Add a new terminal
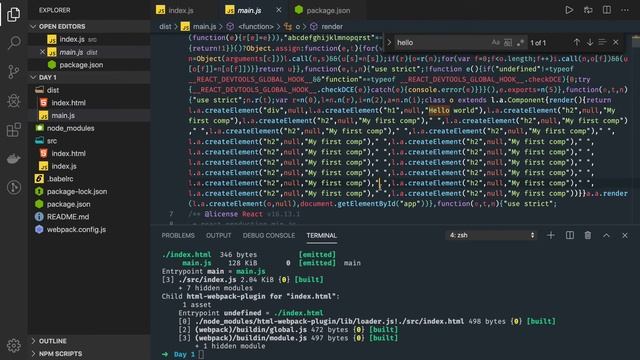 pyautogui.click(x=551, y=235)
